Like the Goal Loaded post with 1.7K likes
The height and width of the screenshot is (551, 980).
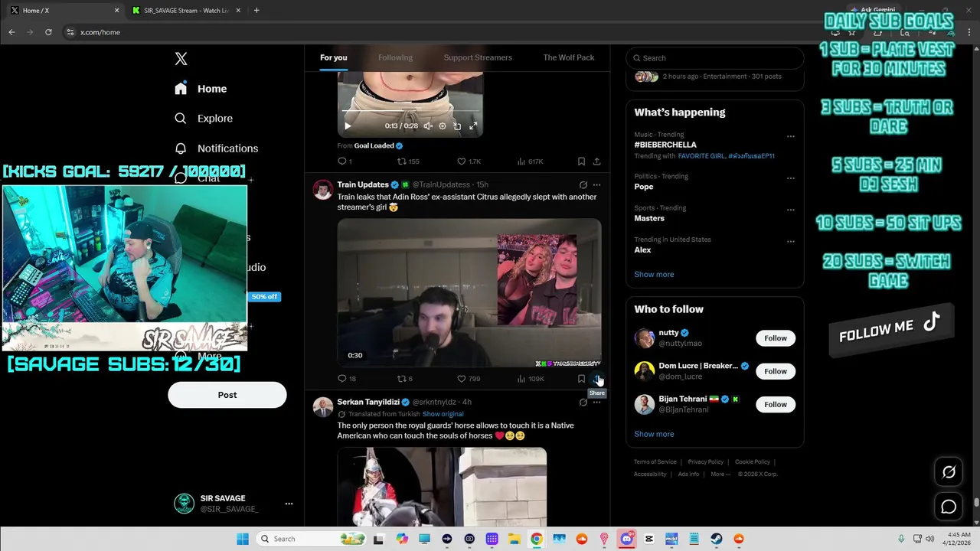tap(469, 161)
